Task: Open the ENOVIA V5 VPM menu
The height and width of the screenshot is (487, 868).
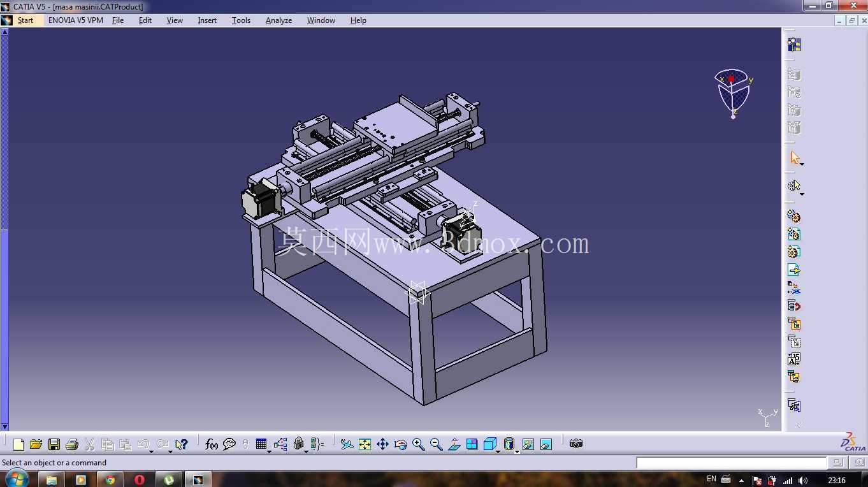Action: click(76, 20)
